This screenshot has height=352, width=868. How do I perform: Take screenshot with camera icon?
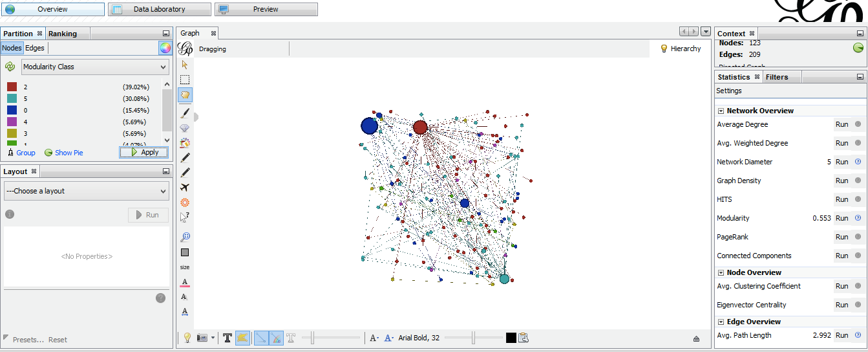click(x=202, y=338)
